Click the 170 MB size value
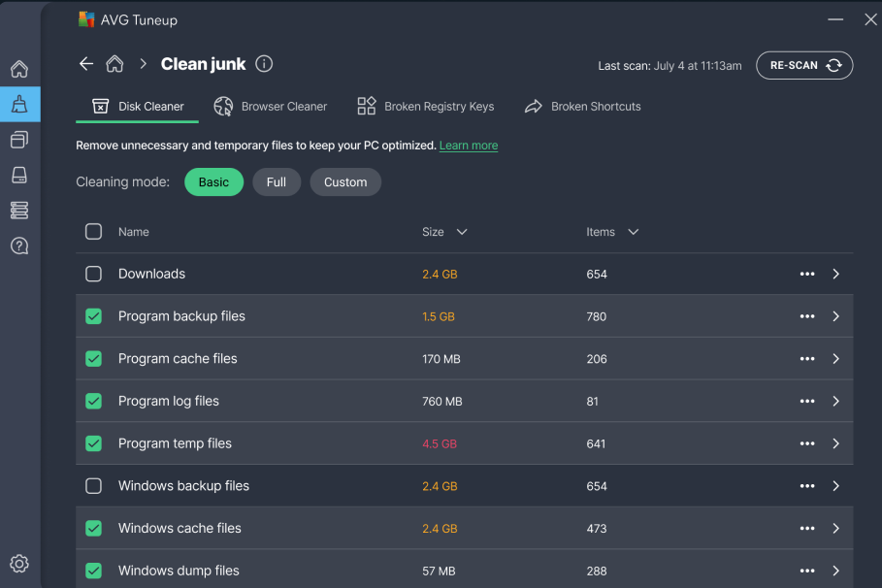Viewport: 882px width, 588px height. coord(441,359)
